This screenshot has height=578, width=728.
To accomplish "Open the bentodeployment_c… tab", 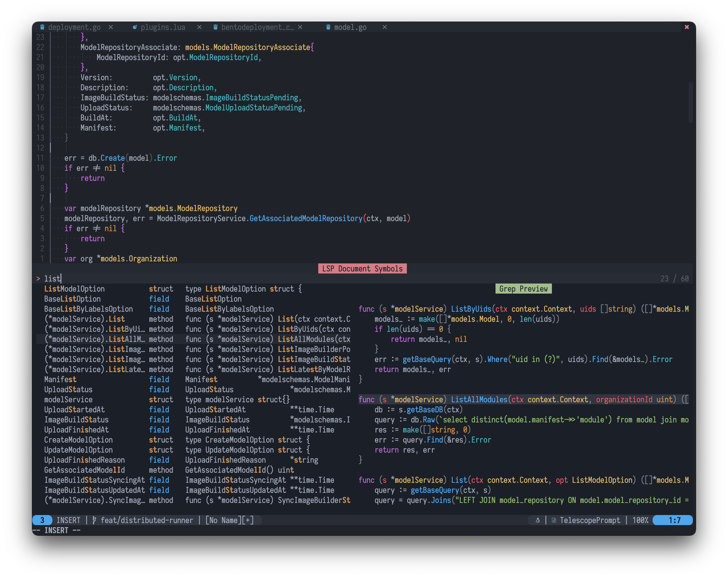I will [x=257, y=27].
